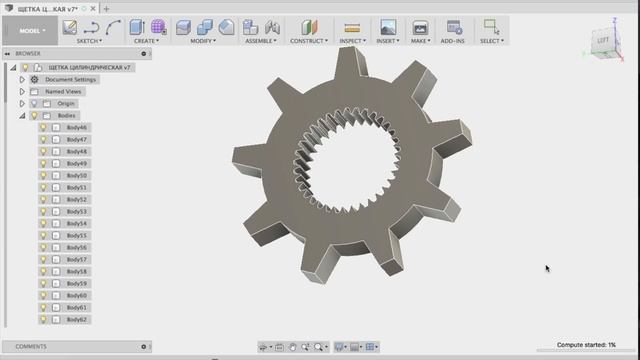Open the MAKE menu
The height and width of the screenshot is (360, 640).
(420, 41)
